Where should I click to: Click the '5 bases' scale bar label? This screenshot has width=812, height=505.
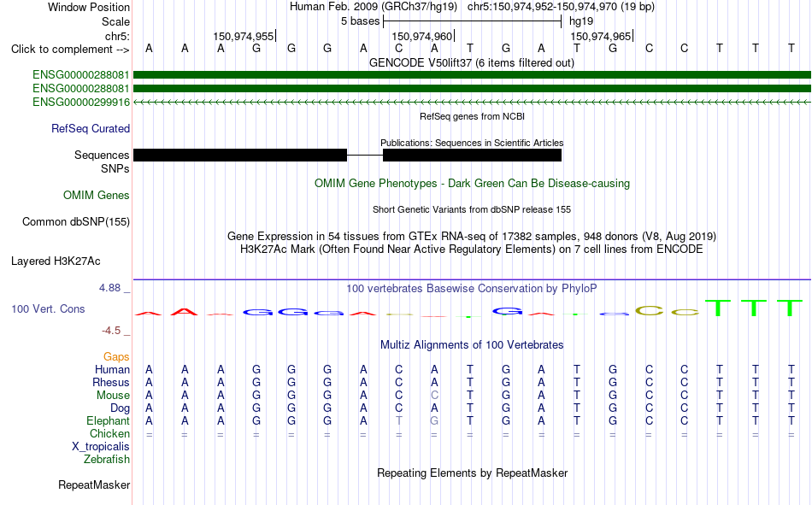(360, 21)
